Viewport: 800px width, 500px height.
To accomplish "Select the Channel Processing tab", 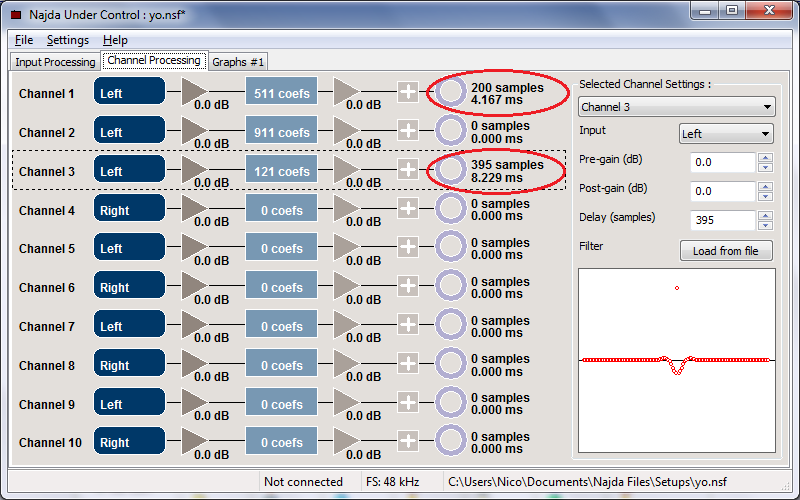I will pyautogui.click(x=154, y=60).
